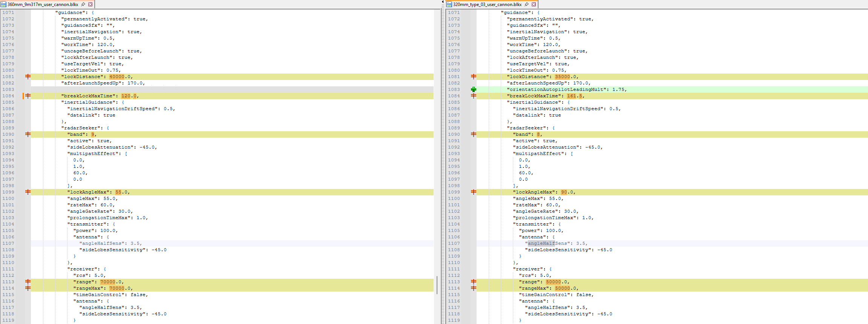
Task: Close the 360mm_9m317m_user_cannon.blkx tab
Action: [x=90, y=5]
